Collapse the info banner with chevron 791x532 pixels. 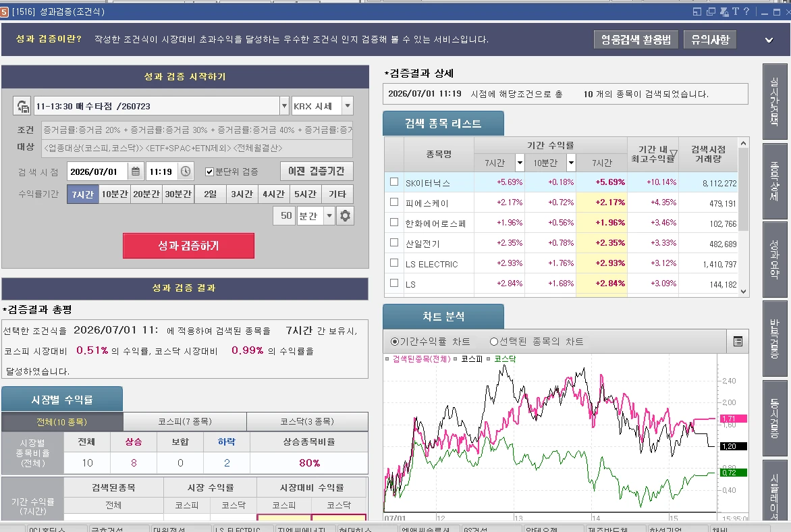[x=769, y=40]
